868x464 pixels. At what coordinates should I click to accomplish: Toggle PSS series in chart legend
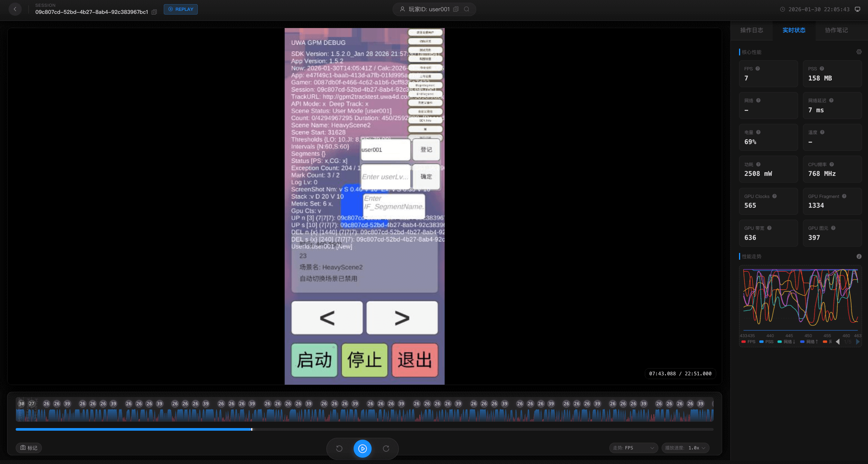click(766, 342)
